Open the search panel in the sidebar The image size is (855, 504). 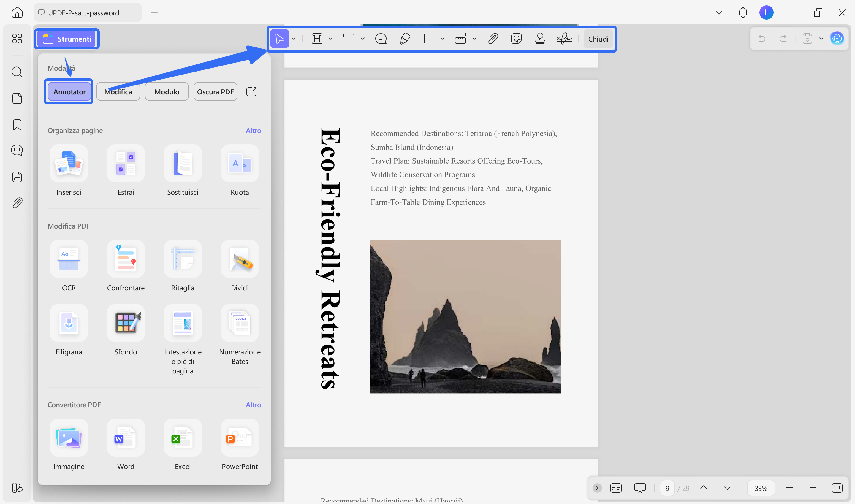click(x=17, y=72)
